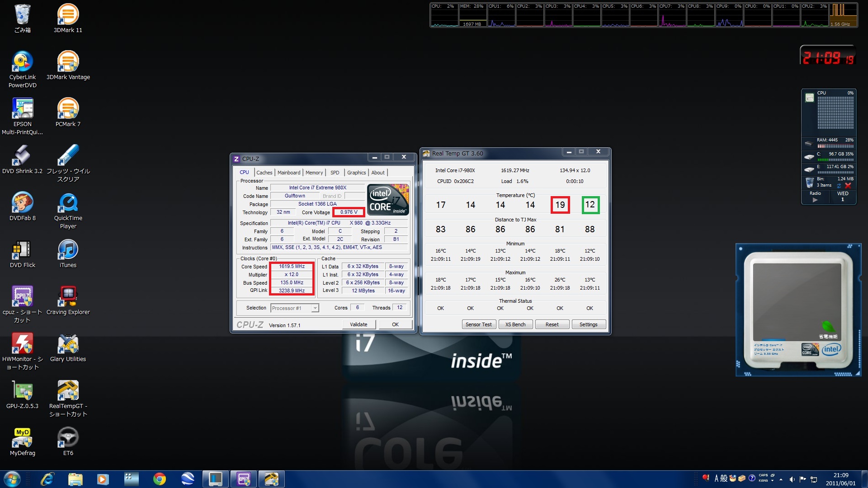The image size is (868, 488).
Task: Open the Craving Explorer desktop icon
Action: pos(68,300)
